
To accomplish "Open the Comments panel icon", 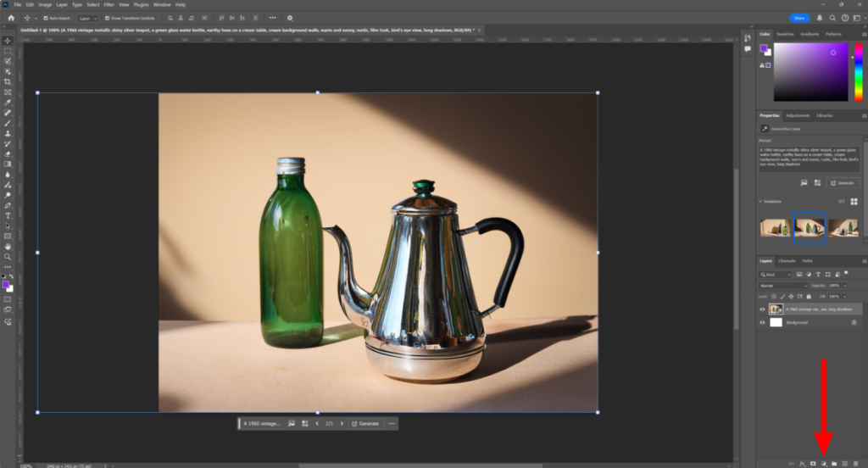I will (x=748, y=48).
